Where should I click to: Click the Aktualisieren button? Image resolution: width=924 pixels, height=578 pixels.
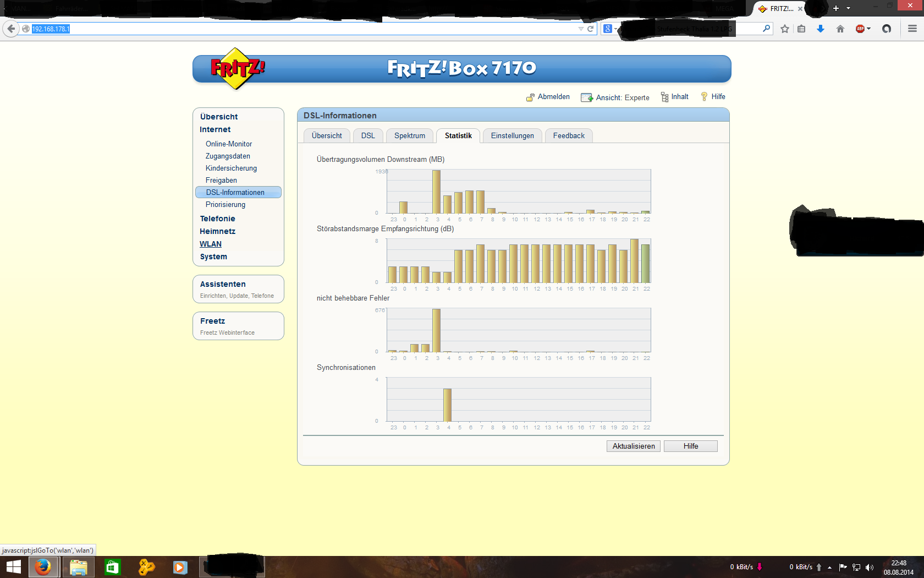pyautogui.click(x=634, y=446)
